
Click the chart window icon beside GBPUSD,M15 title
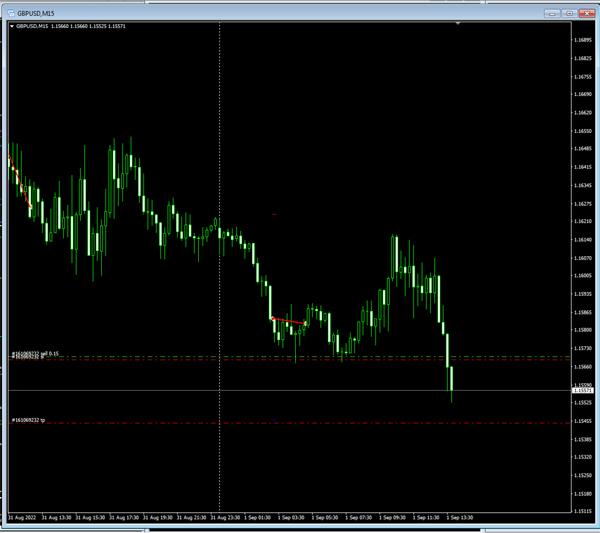pyautogui.click(x=11, y=13)
